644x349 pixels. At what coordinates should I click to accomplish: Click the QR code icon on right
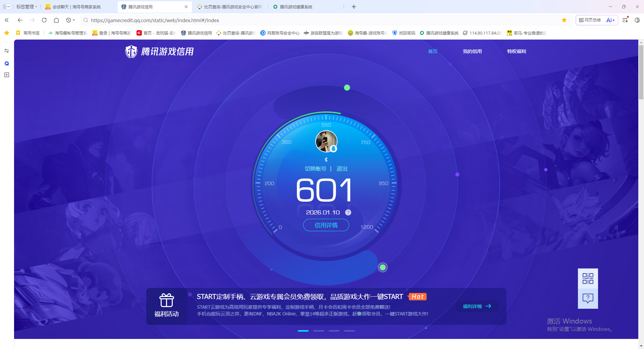click(x=588, y=279)
